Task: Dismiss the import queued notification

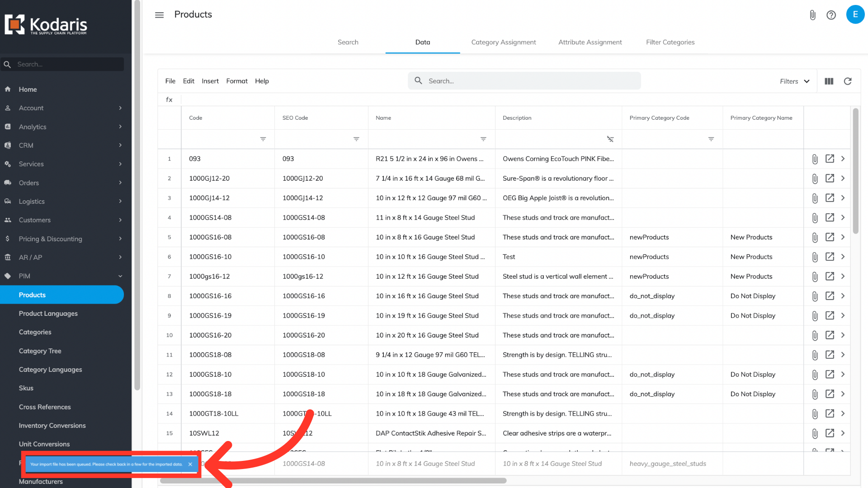Action: [x=190, y=464]
